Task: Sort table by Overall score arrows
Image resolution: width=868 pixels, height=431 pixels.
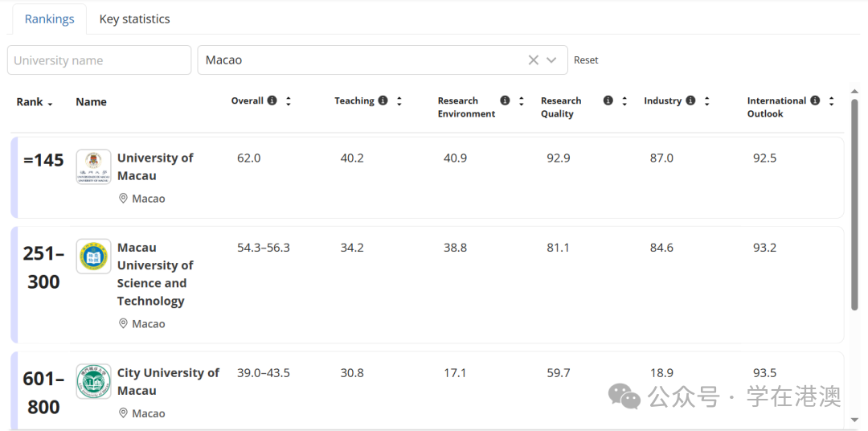Action: pyautogui.click(x=289, y=101)
